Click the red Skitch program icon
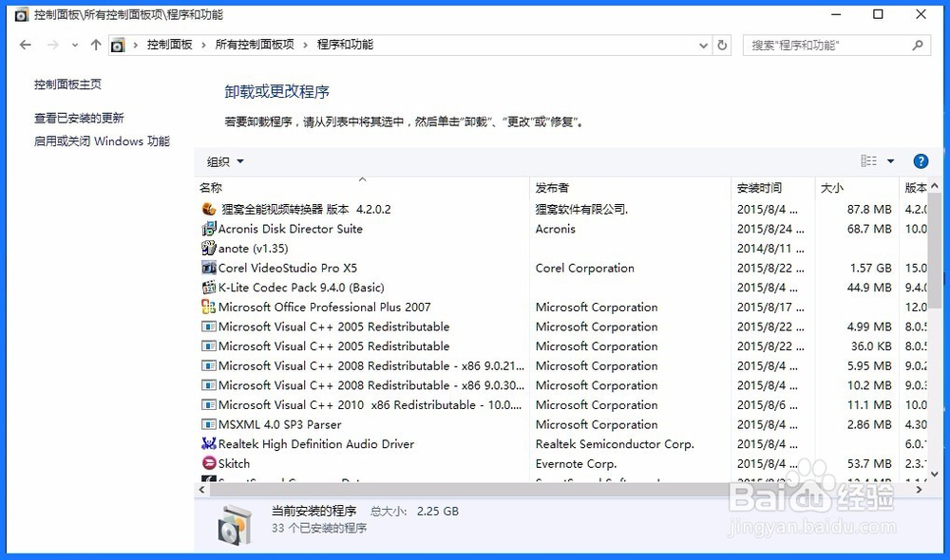This screenshot has height=560, width=950. [x=210, y=463]
